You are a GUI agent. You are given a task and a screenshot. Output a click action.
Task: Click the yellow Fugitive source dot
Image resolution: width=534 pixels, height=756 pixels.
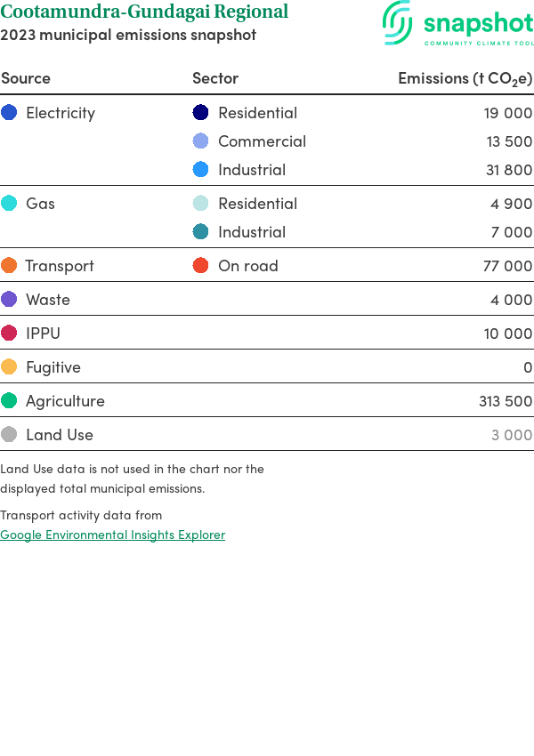9,367
